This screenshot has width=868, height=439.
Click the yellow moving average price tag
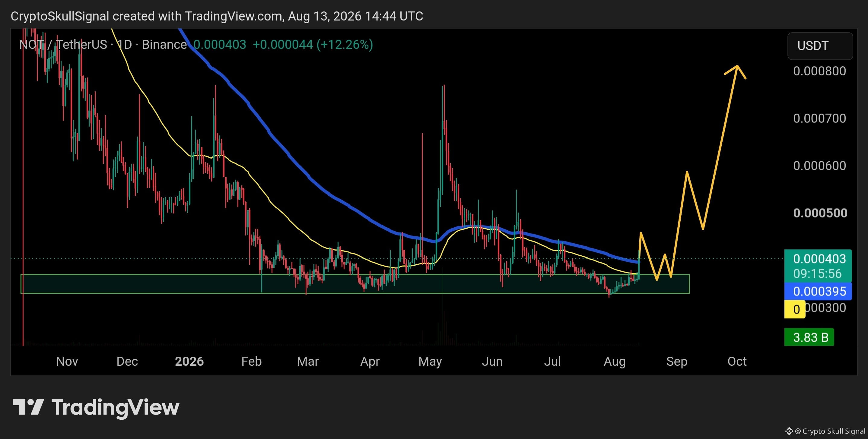(x=795, y=309)
